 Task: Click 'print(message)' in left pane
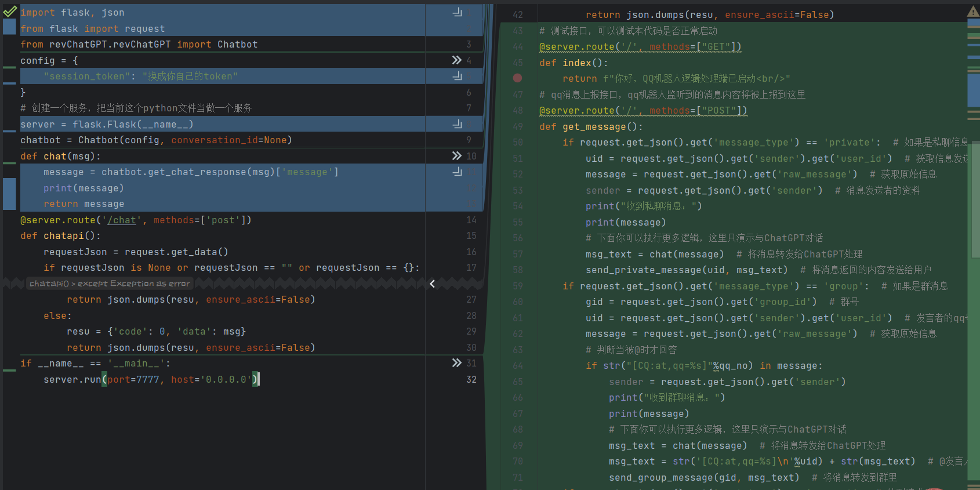(x=84, y=188)
